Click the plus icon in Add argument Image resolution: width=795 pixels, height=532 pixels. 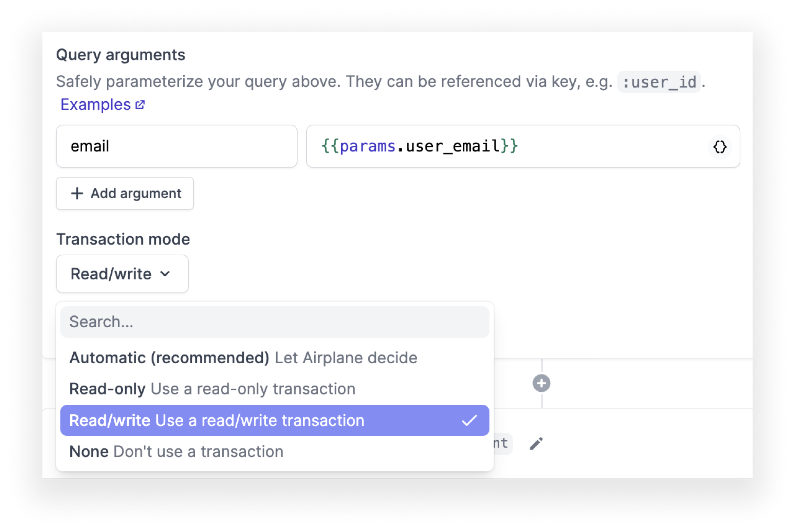(x=77, y=194)
